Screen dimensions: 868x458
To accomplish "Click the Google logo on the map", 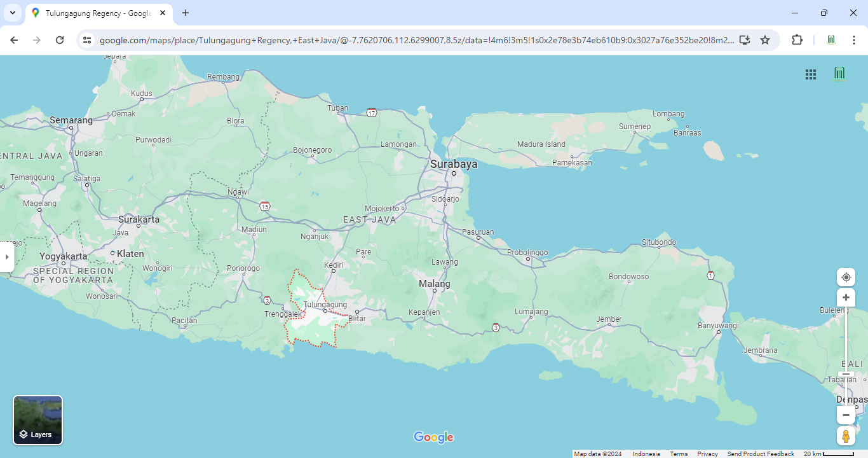I will (434, 438).
